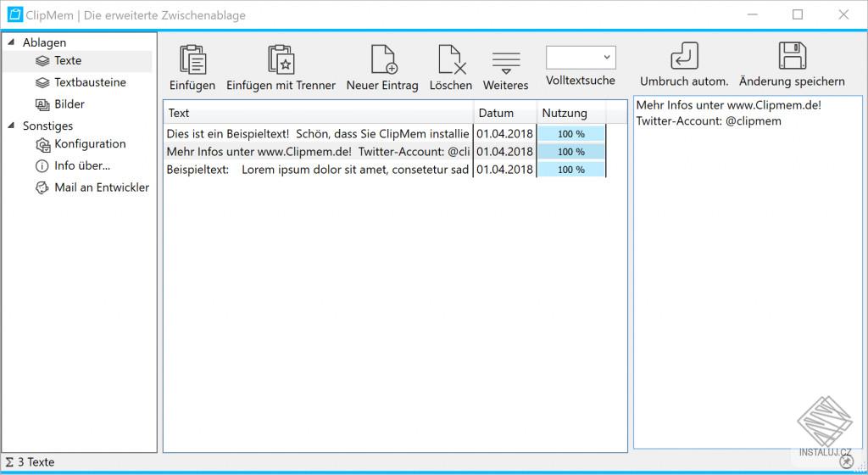This screenshot has width=868, height=475.
Task: Click the Einfügen paste icon
Action: coord(192,59)
